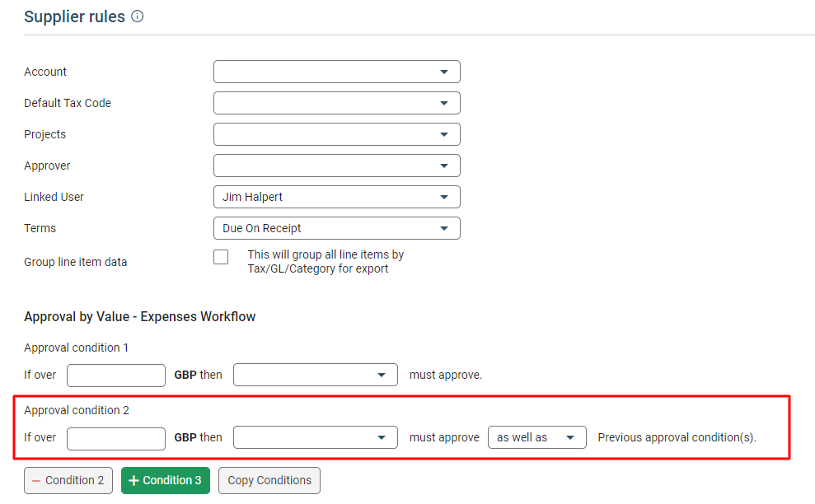Add Condition 3 with the green button

point(165,480)
